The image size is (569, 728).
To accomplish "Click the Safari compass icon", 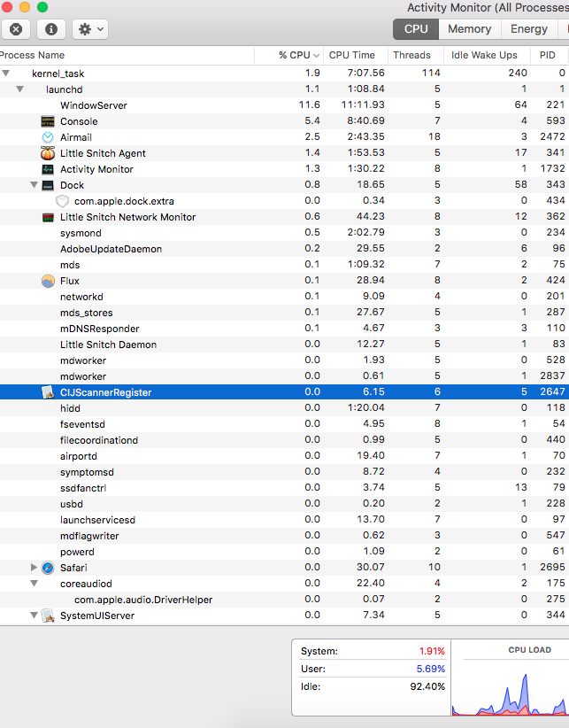I will click(x=48, y=568).
